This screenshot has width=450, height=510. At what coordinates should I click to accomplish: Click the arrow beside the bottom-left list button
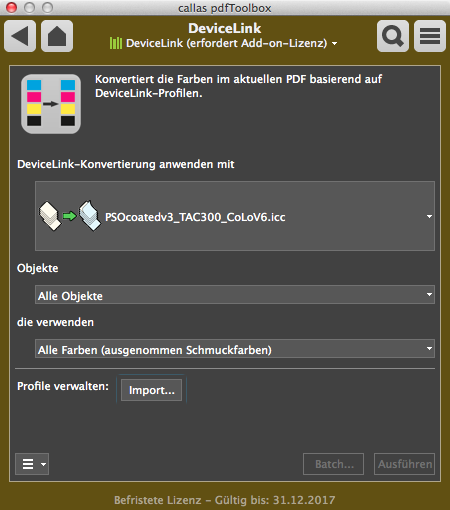click(43, 464)
